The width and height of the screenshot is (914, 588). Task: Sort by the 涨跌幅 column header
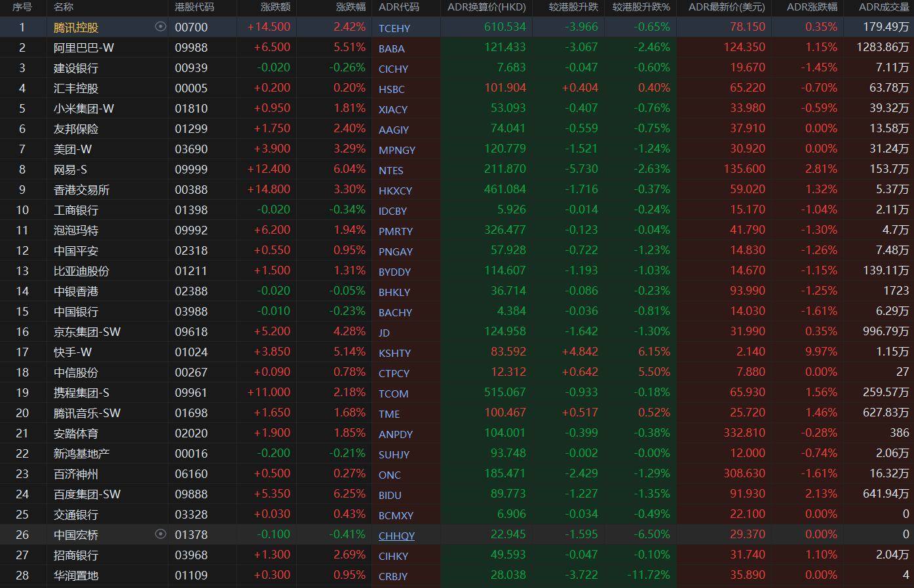point(351,7)
